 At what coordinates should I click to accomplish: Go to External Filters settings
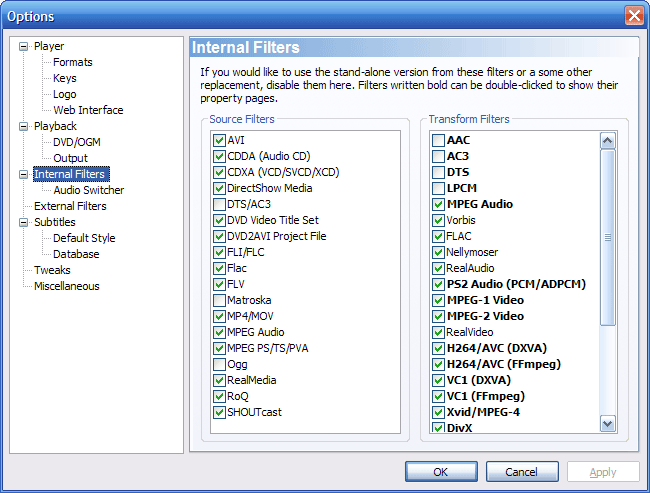(70, 206)
